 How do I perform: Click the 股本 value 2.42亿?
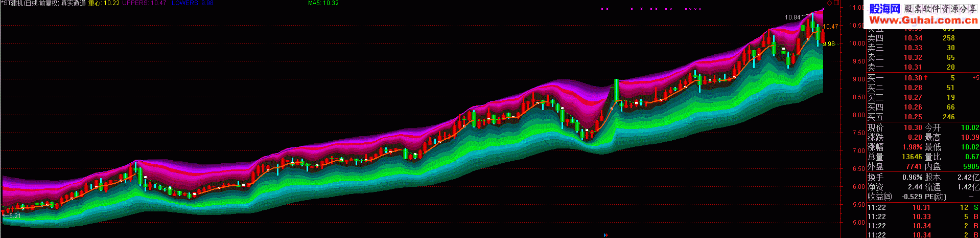[x=969, y=177]
